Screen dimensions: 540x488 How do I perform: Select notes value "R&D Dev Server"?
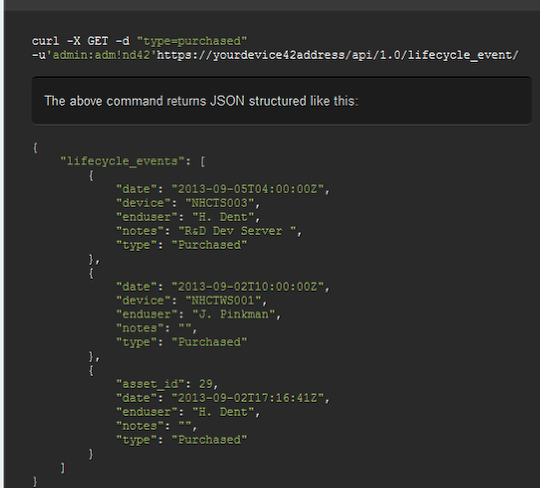(x=237, y=231)
